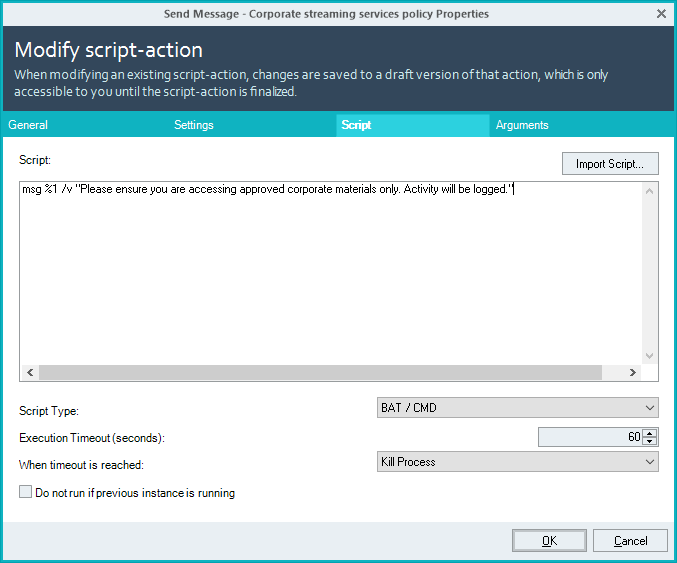Increase execution timeout with up stepper arrow
This screenshot has width=677, height=563.
pos(650,433)
